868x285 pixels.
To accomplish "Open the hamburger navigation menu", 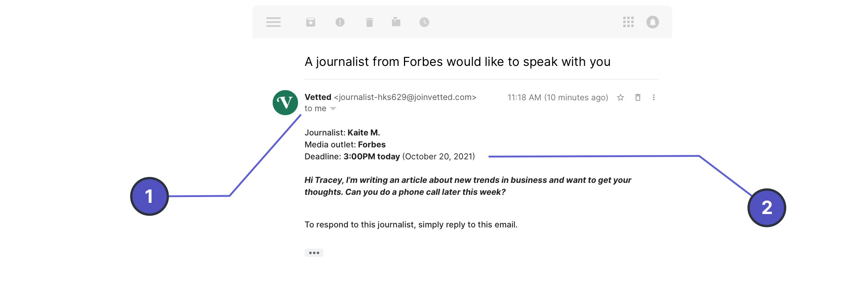I will [x=273, y=22].
